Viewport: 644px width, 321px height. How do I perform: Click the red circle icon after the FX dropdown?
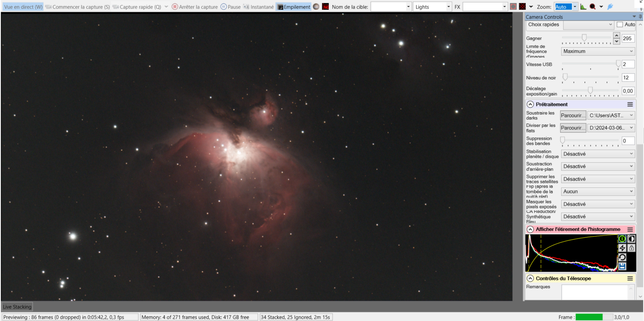tap(513, 7)
